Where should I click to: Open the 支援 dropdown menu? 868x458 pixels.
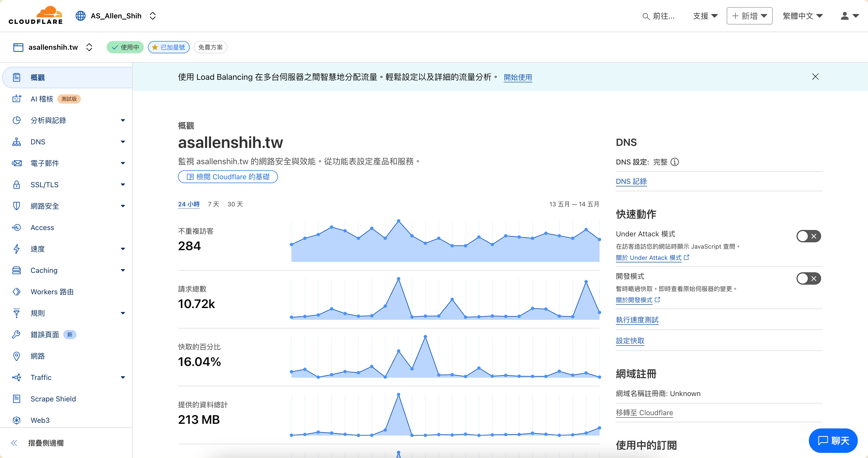pos(705,16)
